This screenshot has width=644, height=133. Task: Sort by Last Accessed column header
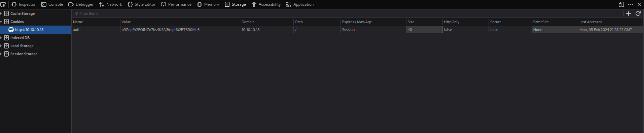(611, 22)
